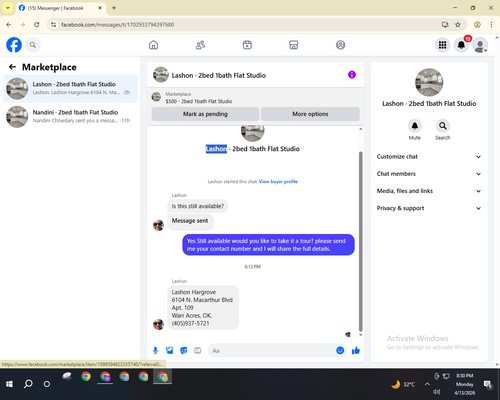
Task: Record a voice clip with the microphone icon
Action: pyautogui.click(x=155, y=350)
